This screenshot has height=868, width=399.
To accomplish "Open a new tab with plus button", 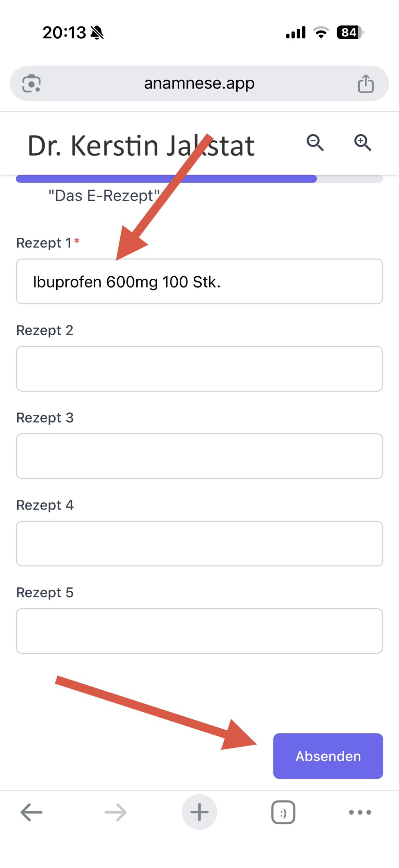I will click(199, 812).
